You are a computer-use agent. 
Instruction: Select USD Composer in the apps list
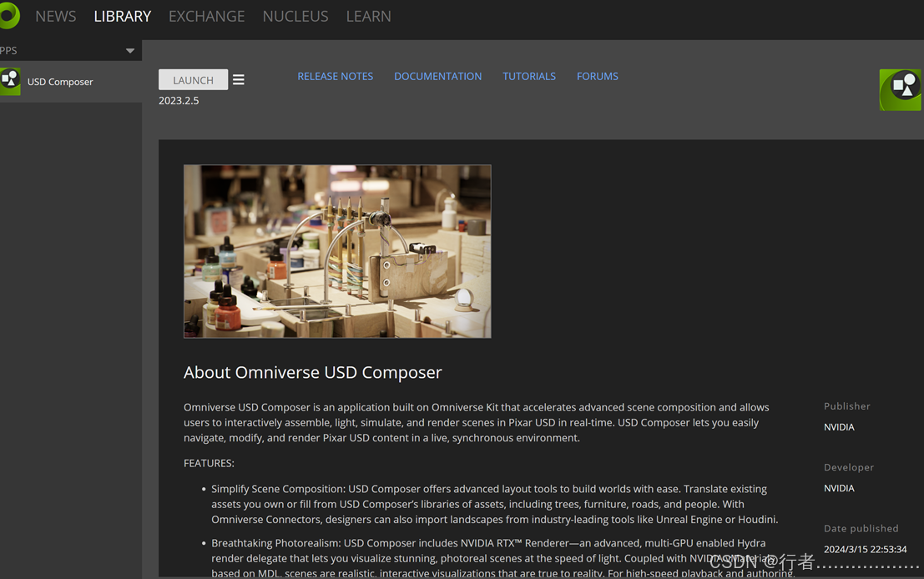point(60,82)
